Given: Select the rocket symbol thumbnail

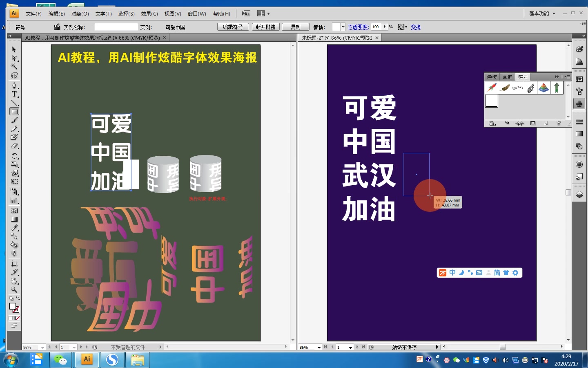Looking at the screenshot, I should pyautogui.click(x=492, y=88).
